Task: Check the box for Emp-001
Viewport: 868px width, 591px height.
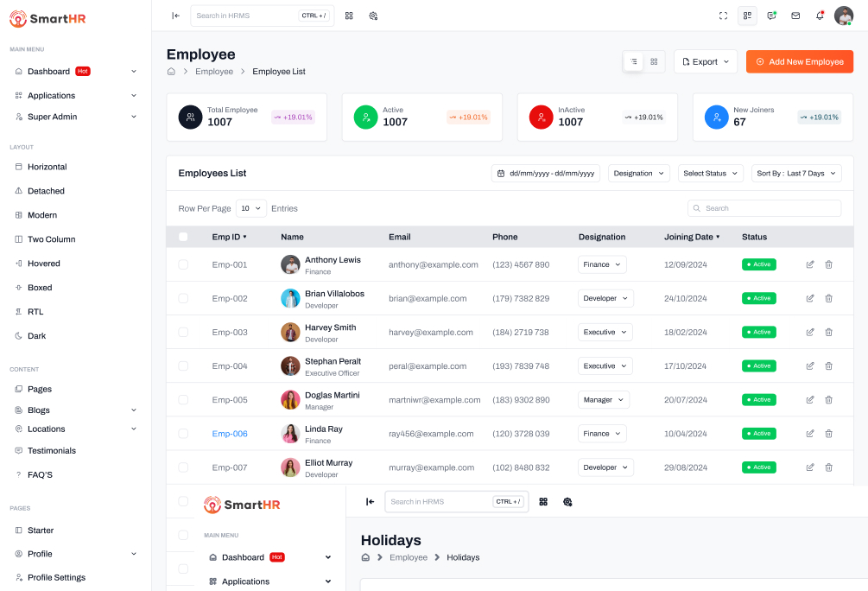Action: point(183,264)
